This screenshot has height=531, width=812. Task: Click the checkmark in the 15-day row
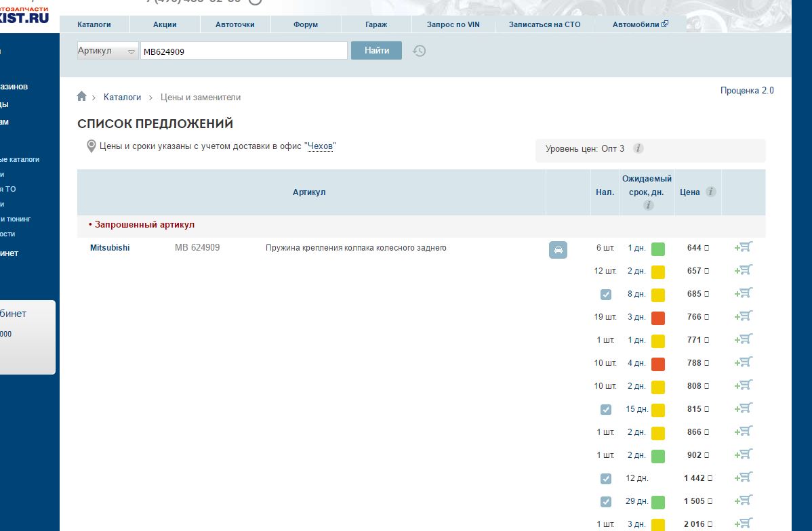605,410
